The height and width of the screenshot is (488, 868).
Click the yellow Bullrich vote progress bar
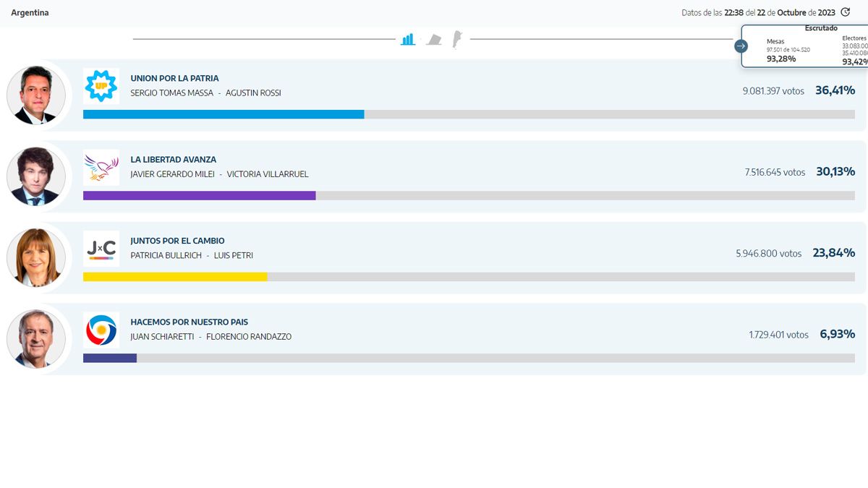[175, 277]
